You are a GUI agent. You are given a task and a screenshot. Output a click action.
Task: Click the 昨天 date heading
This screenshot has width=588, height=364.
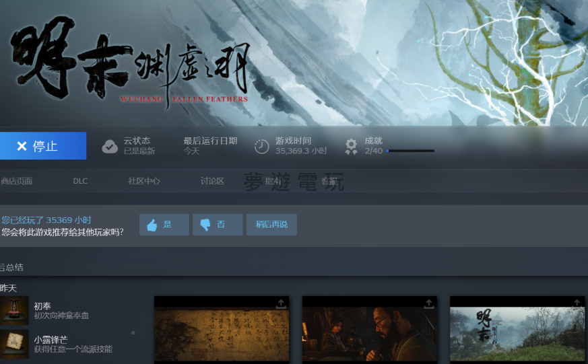[8, 288]
